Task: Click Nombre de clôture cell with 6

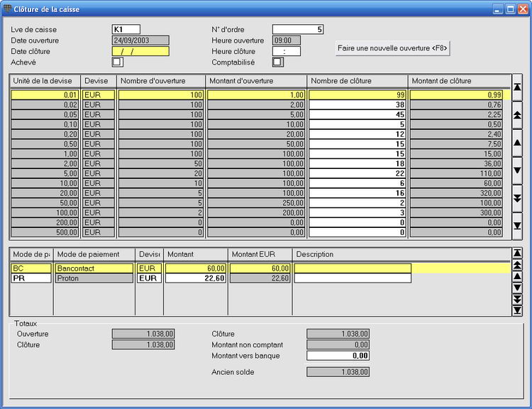Action: coord(358,183)
